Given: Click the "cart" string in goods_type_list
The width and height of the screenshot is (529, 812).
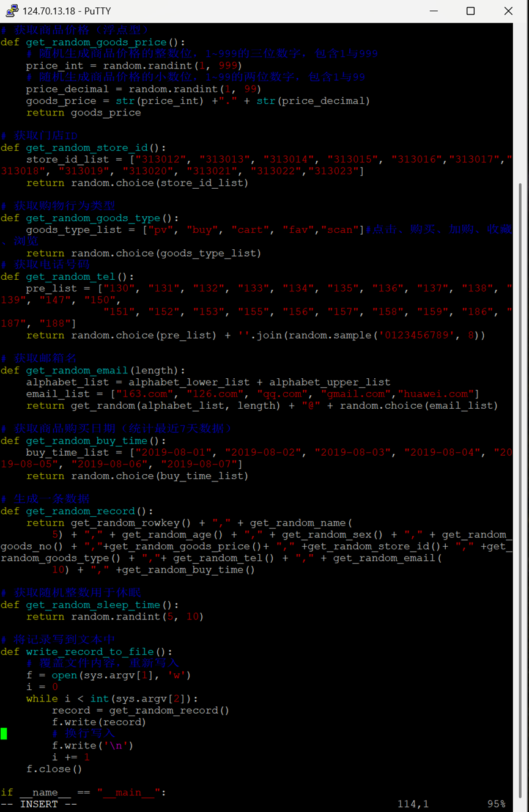Looking at the screenshot, I should tap(250, 230).
